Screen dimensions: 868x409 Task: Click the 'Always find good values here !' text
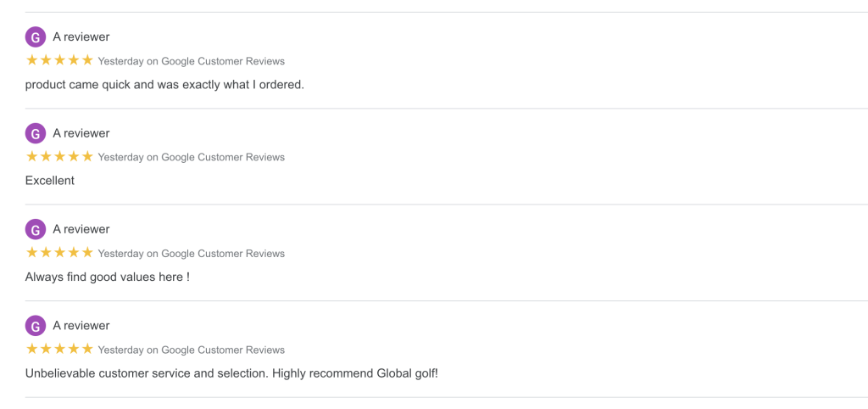click(x=108, y=277)
